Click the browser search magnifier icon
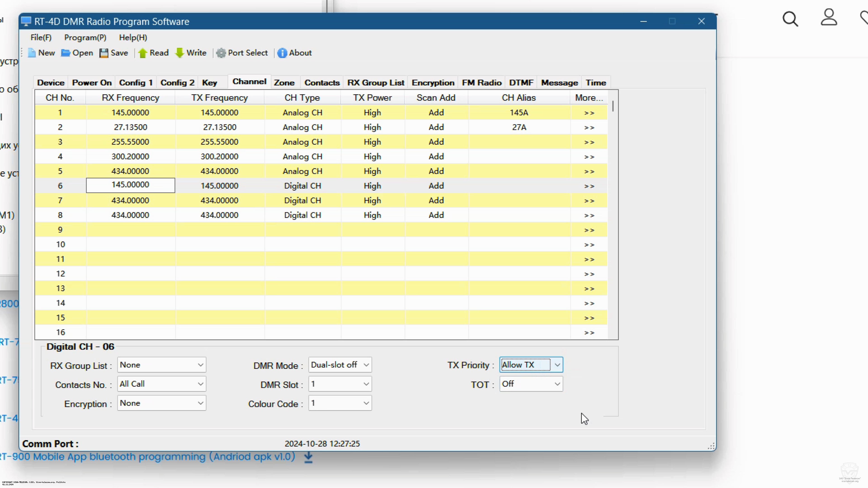The image size is (868, 488). (790, 19)
